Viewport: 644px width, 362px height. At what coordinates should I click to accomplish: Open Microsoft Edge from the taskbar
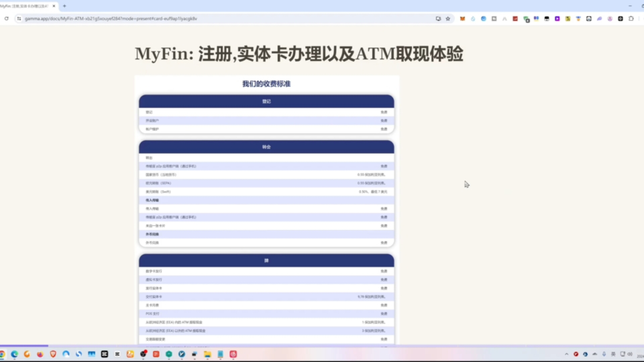[14, 354]
